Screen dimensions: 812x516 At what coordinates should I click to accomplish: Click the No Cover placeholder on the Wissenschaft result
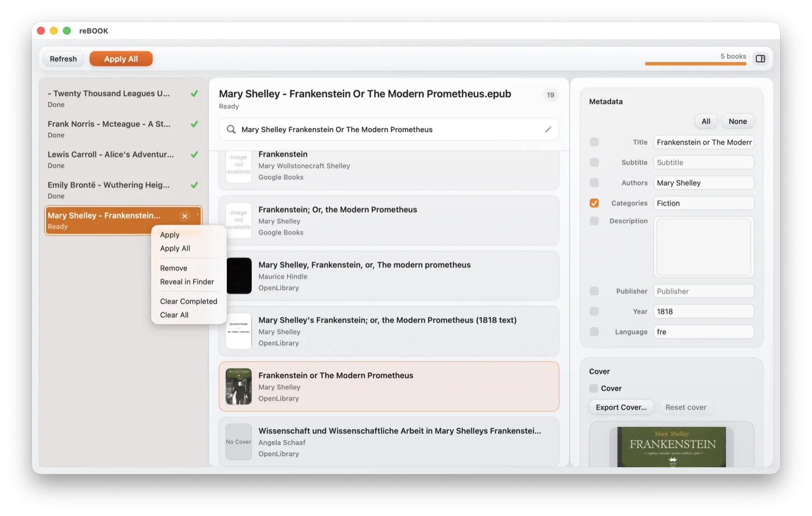coord(238,442)
